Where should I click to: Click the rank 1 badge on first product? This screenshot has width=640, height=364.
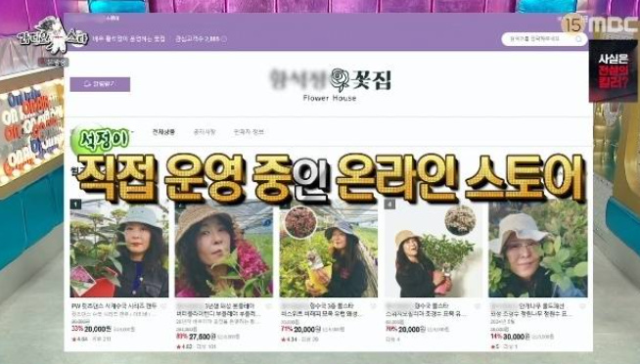click(75, 204)
